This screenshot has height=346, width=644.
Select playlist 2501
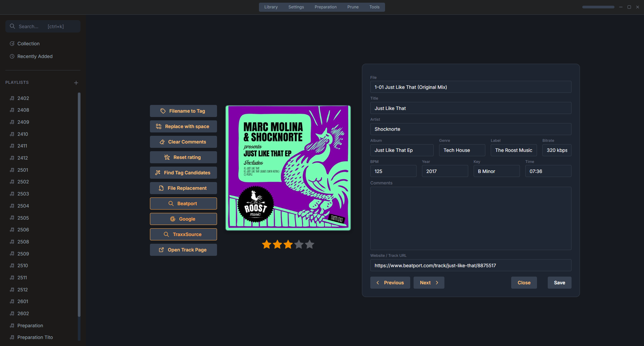(x=23, y=170)
